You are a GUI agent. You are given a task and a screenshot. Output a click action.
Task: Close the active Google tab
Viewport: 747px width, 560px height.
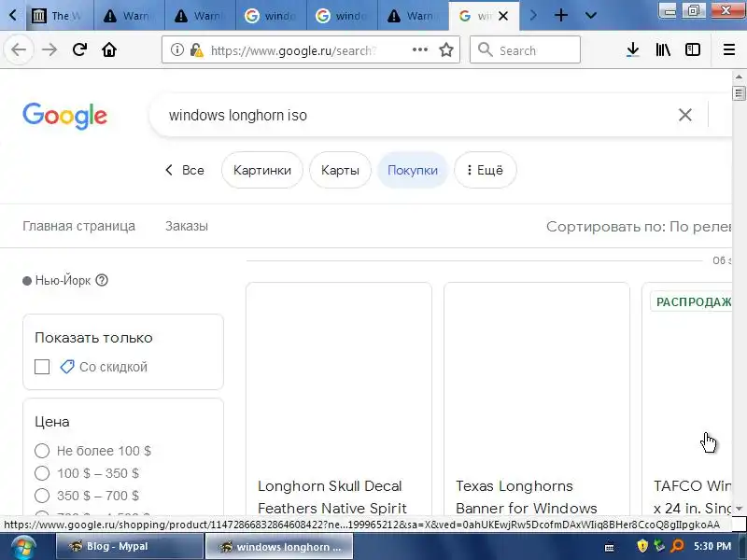point(503,16)
